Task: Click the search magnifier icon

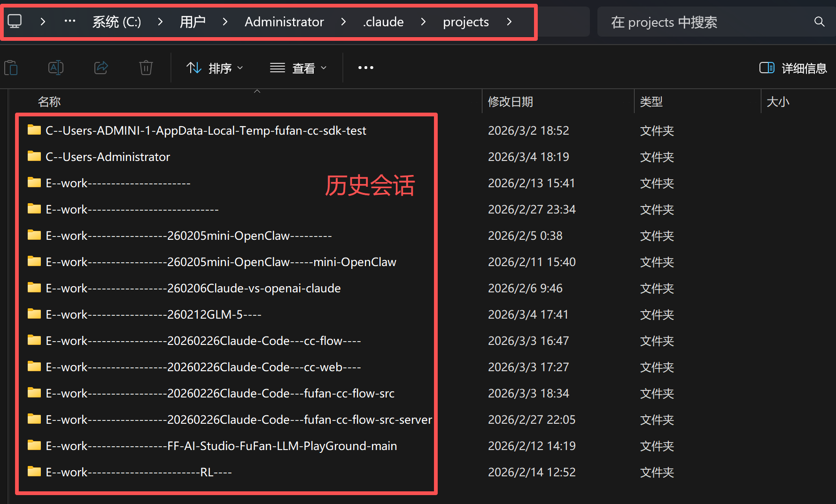Action: (819, 22)
